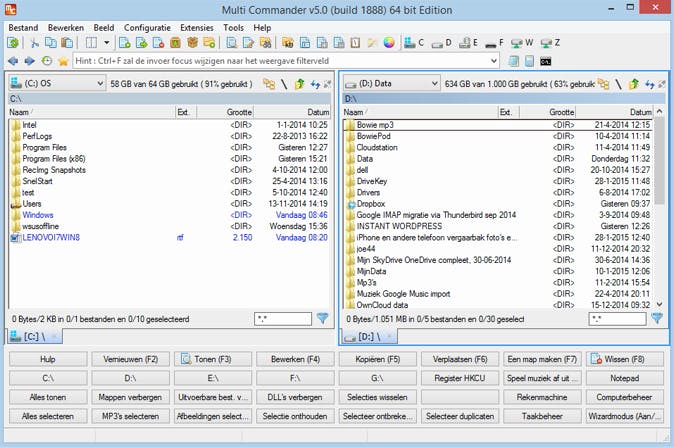Sort right panel by Datum column header
The image size is (674, 447).
click(x=613, y=112)
